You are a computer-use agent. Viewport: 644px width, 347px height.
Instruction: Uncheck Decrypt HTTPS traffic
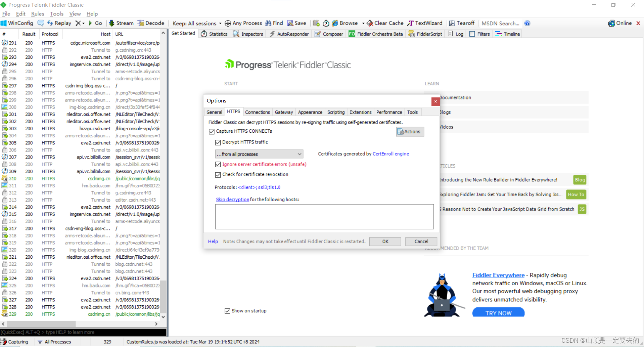[218, 142]
